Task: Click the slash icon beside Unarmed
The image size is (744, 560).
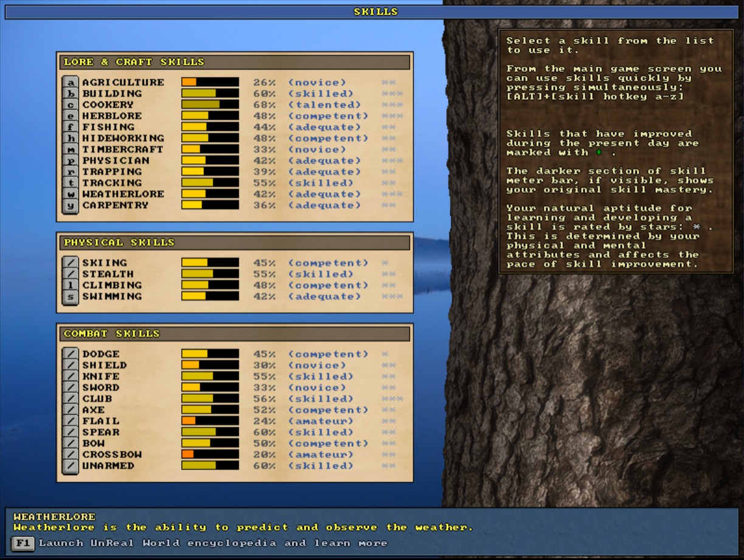Action: tap(71, 466)
